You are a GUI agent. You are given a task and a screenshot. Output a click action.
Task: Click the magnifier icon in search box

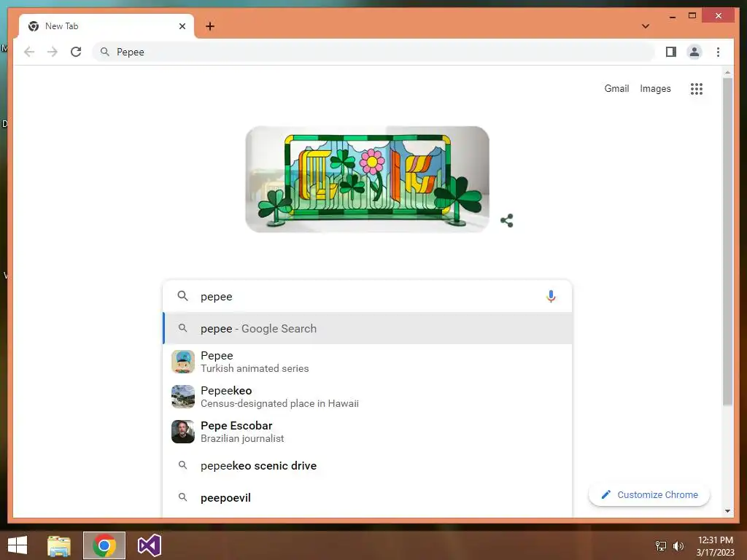point(182,296)
